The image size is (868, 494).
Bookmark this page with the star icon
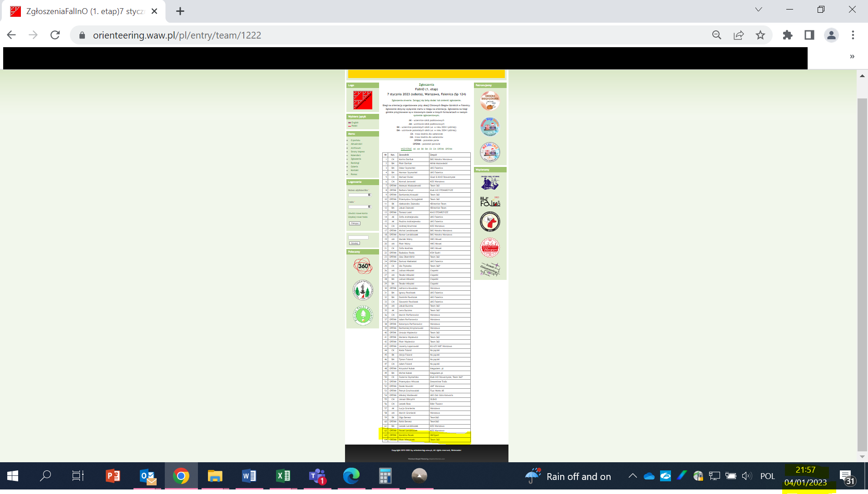(760, 35)
